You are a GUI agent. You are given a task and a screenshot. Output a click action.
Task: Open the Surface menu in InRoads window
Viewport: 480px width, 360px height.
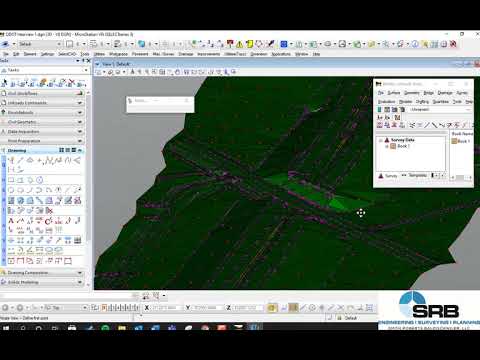click(x=394, y=93)
